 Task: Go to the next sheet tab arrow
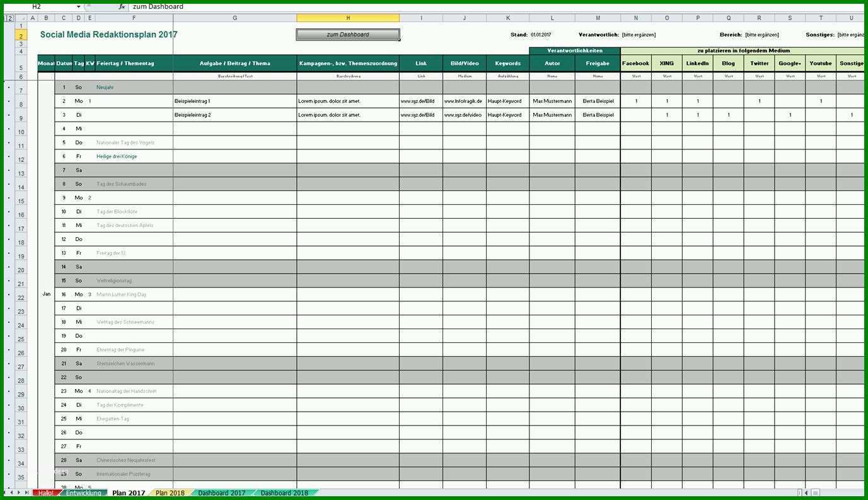tap(20, 492)
